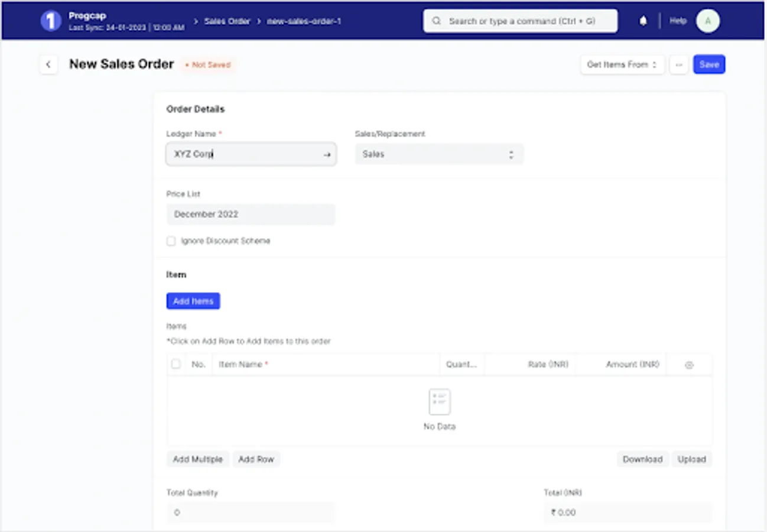Upload items to the table
The image size is (767, 532).
(691, 459)
